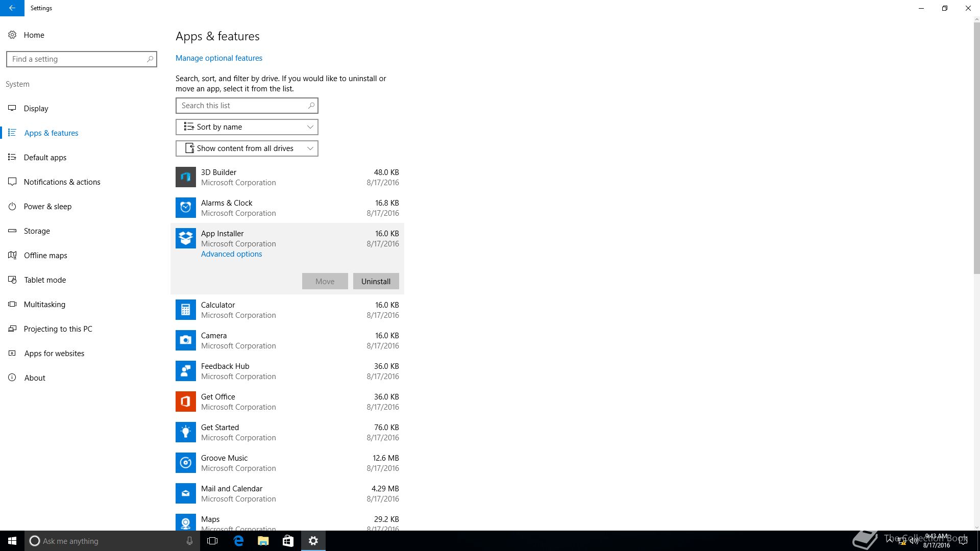The width and height of the screenshot is (980, 551).
Task: Click the Mail and Calendar envelope icon
Action: (186, 493)
